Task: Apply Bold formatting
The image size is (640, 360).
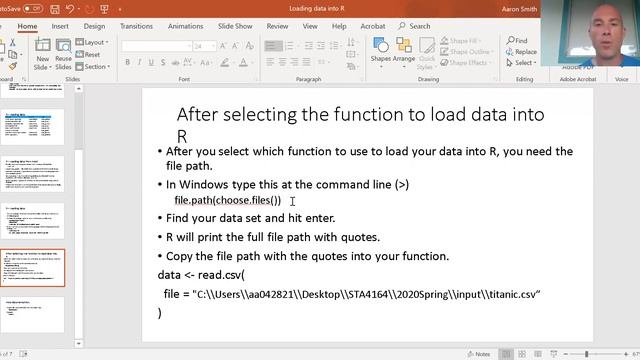Action: (128, 62)
